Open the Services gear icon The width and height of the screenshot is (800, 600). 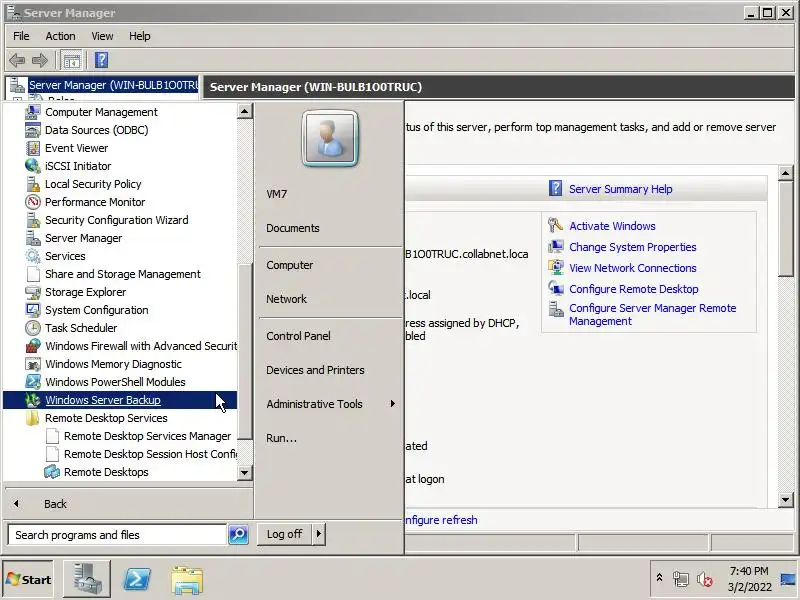click(x=33, y=256)
